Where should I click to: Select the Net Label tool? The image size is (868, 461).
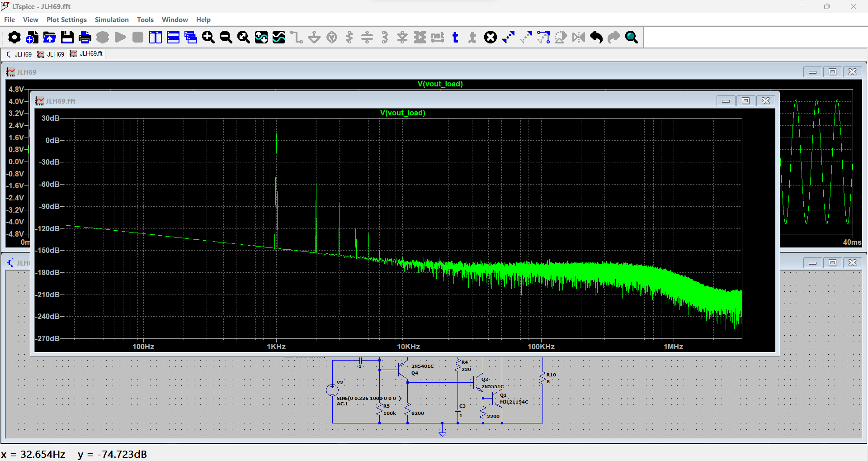(438, 37)
